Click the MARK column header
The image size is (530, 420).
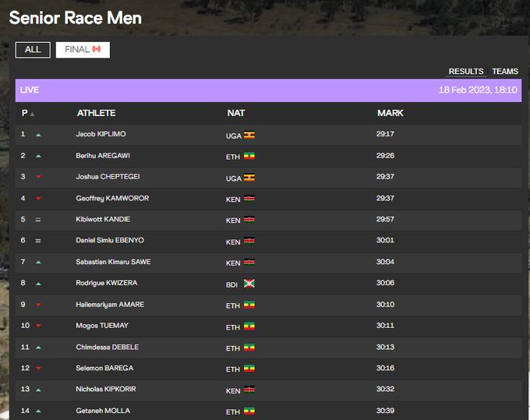coord(390,113)
